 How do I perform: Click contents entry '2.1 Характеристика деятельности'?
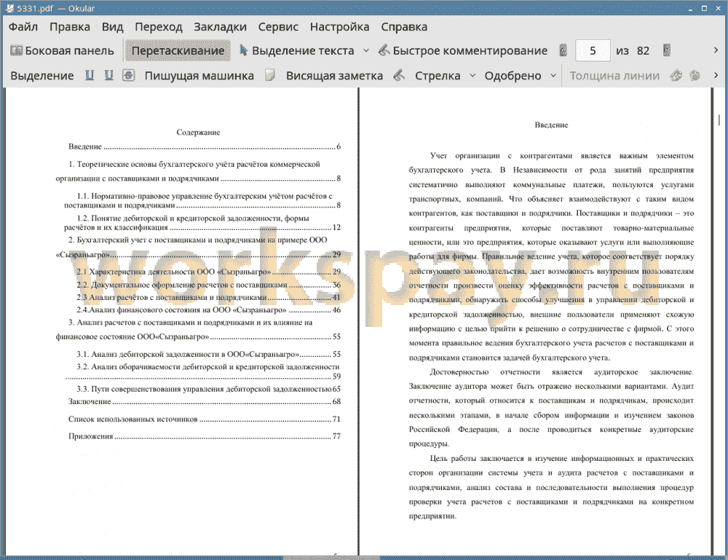pos(208,272)
